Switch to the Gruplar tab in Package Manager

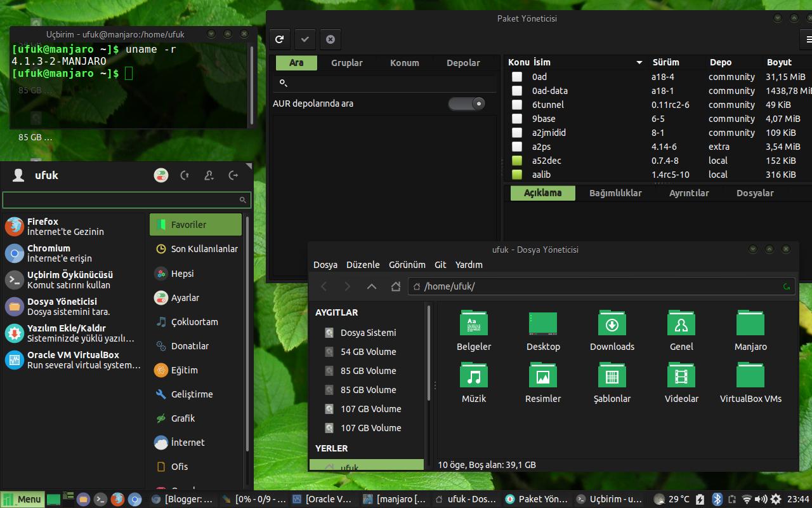coord(346,62)
